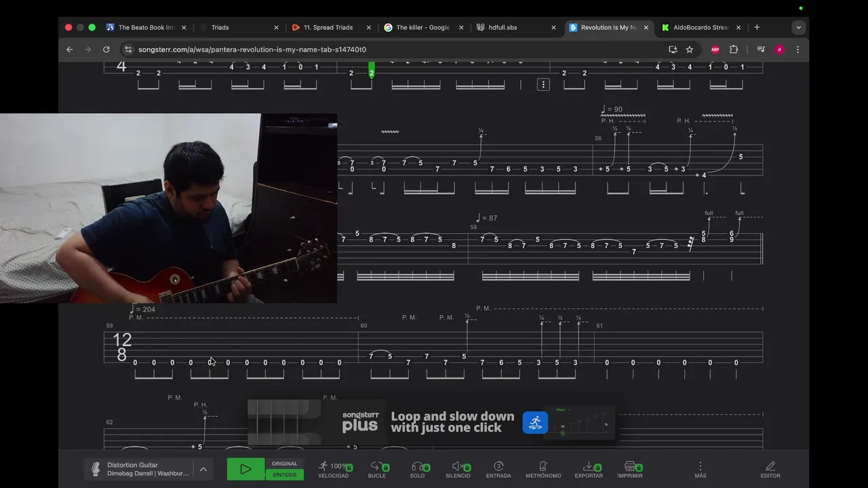Click the webcam video overlay
Viewport: 868px width, 488px height.
tap(168, 208)
